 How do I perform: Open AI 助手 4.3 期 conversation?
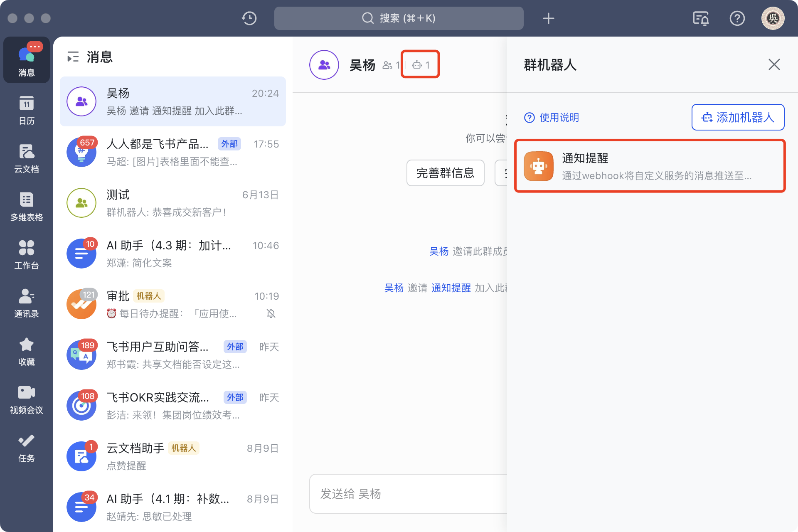click(173, 254)
